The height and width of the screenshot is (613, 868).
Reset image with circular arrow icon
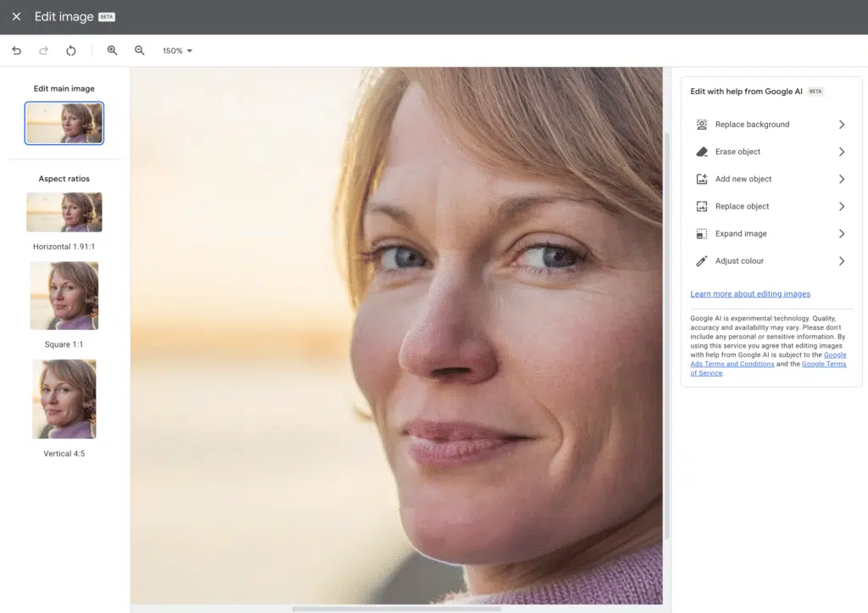[x=71, y=50]
